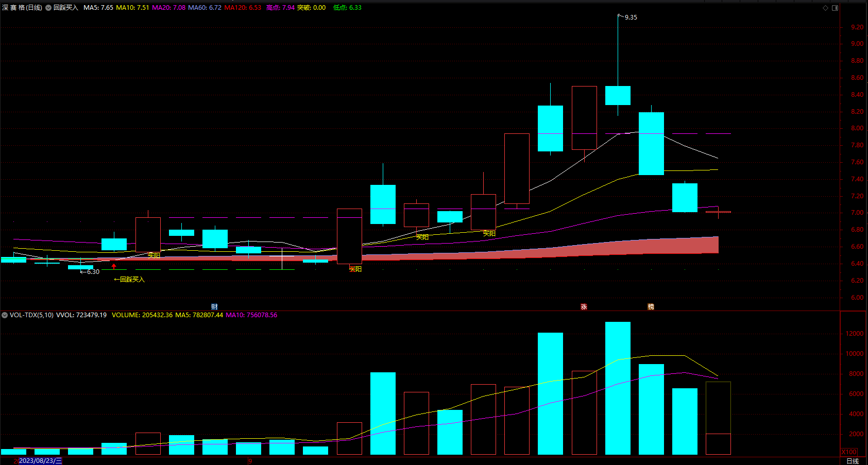Click the red buy arrow signal icon
Screen dimensions: 868x465
tap(114, 266)
